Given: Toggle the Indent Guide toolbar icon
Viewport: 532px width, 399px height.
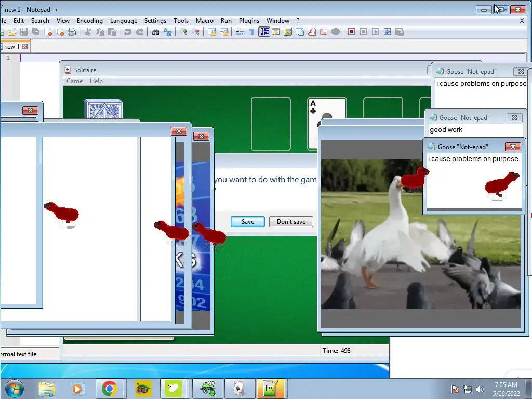Looking at the screenshot, I should [x=264, y=32].
